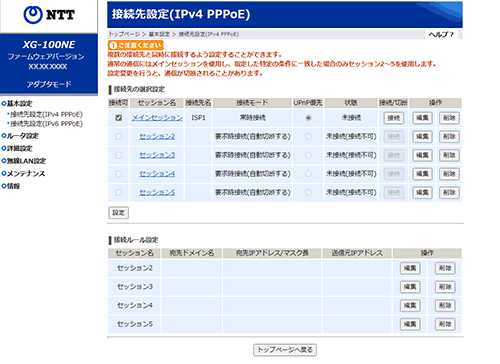The height and width of the screenshot is (364, 500).
Task: Open the セッション2 link
Action: [157, 136]
